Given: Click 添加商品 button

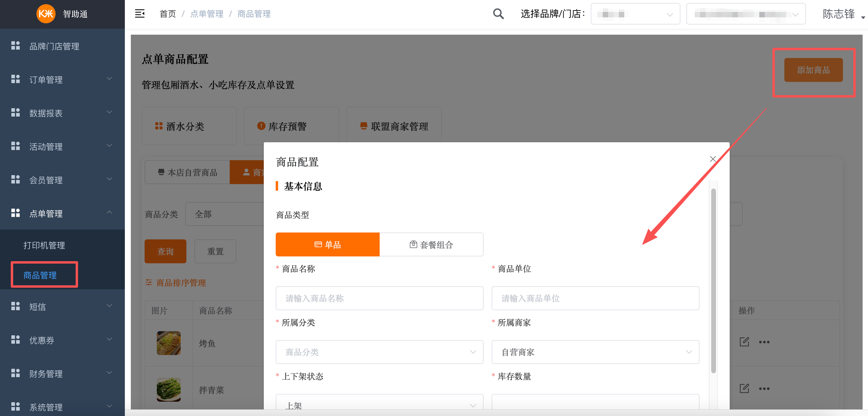Looking at the screenshot, I should (813, 70).
